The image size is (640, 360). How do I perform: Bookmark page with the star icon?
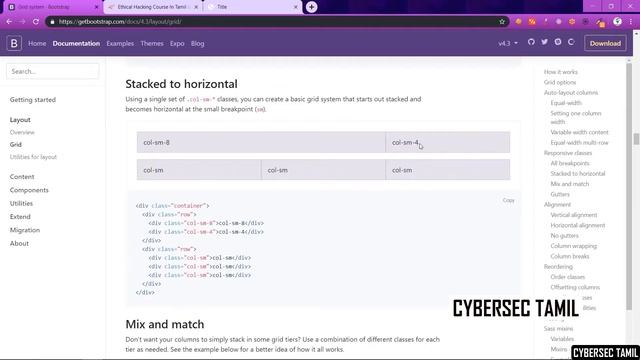502,22
